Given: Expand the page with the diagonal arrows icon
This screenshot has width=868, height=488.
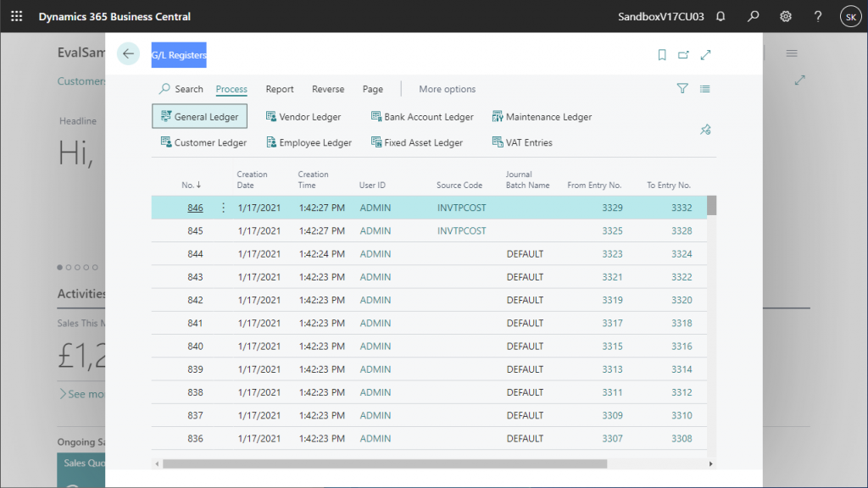Looking at the screenshot, I should point(705,55).
